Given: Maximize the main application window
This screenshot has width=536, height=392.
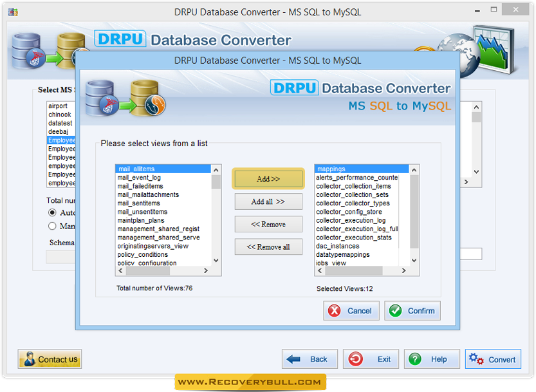Looking at the screenshot, I should point(494,10).
